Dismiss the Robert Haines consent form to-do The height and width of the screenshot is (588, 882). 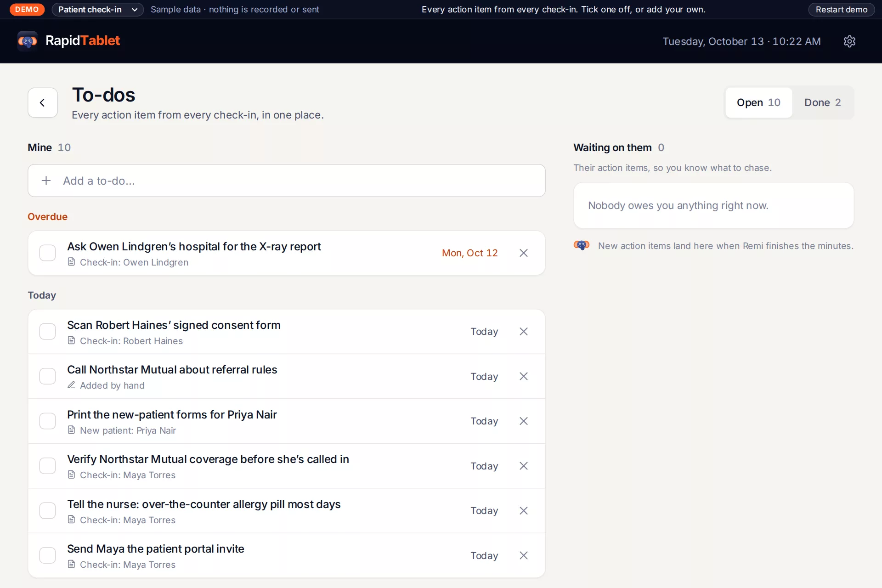[x=523, y=332]
